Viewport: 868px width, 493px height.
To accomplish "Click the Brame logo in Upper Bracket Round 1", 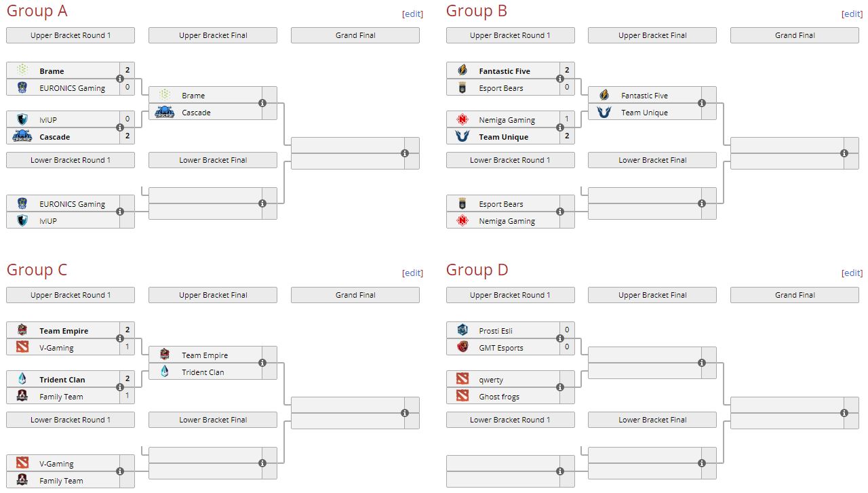I will (22, 71).
